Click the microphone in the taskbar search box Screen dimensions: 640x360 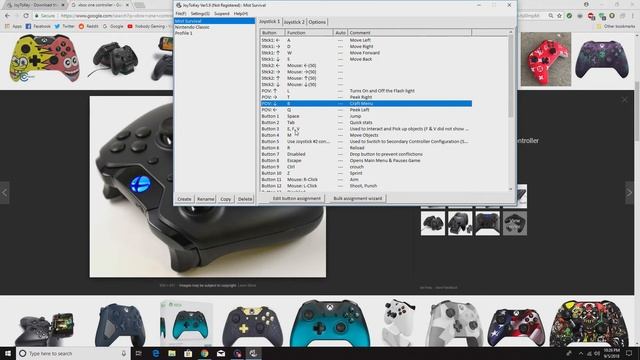pyautogui.click(x=124, y=353)
